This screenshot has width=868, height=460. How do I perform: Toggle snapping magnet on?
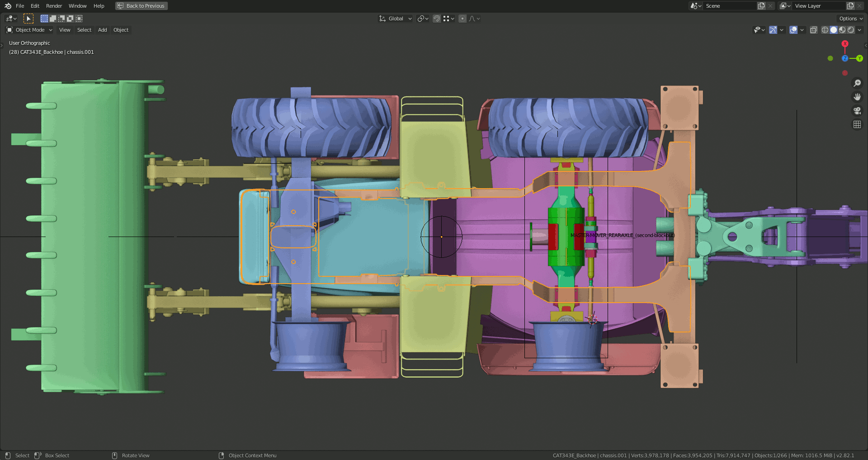point(437,19)
